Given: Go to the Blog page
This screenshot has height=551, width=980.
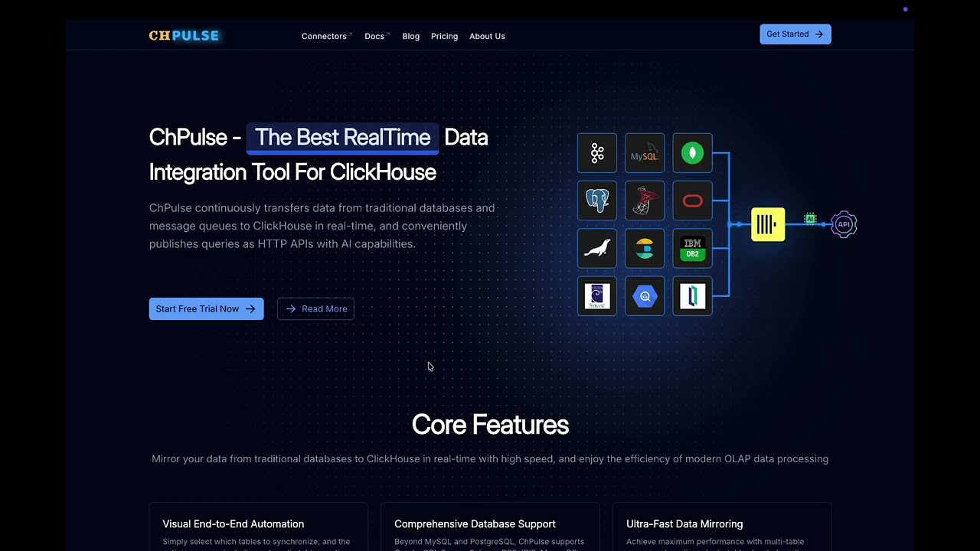Looking at the screenshot, I should pyautogui.click(x=411, y=36).
